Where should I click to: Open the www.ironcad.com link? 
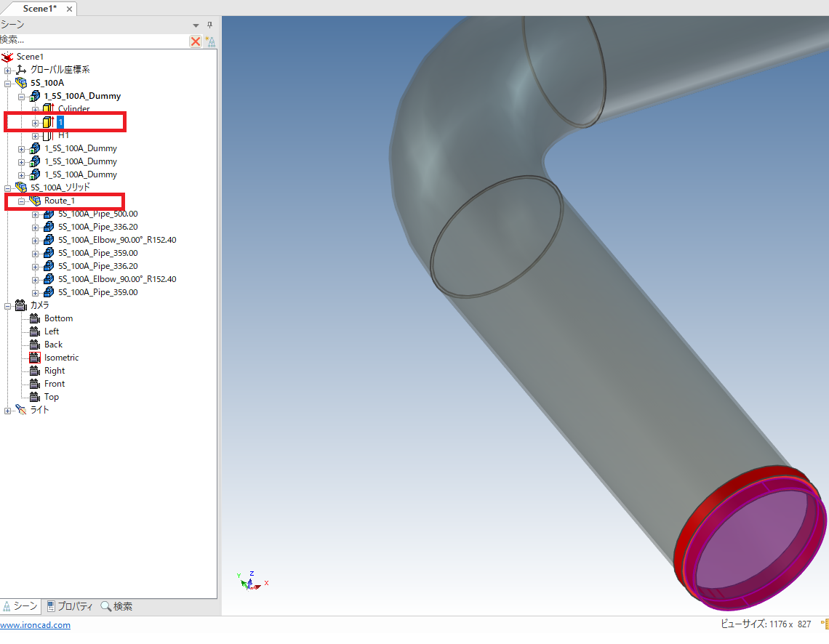(x=35, y=625)
